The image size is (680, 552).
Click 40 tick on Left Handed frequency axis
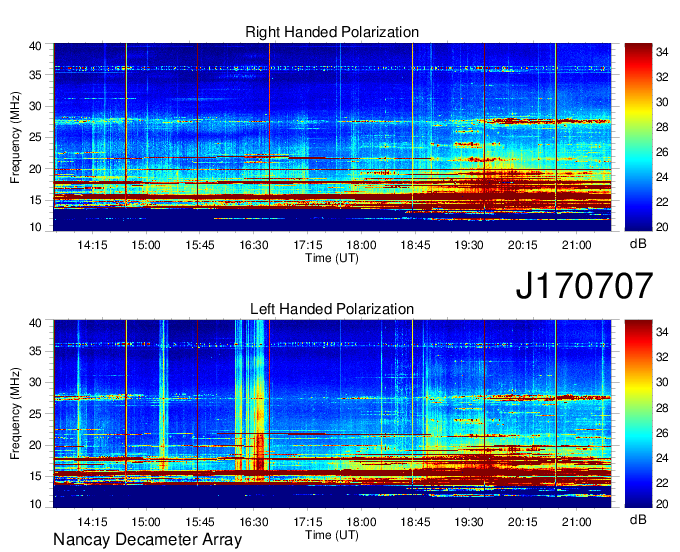pyautogui.click(x=35, y=323)
